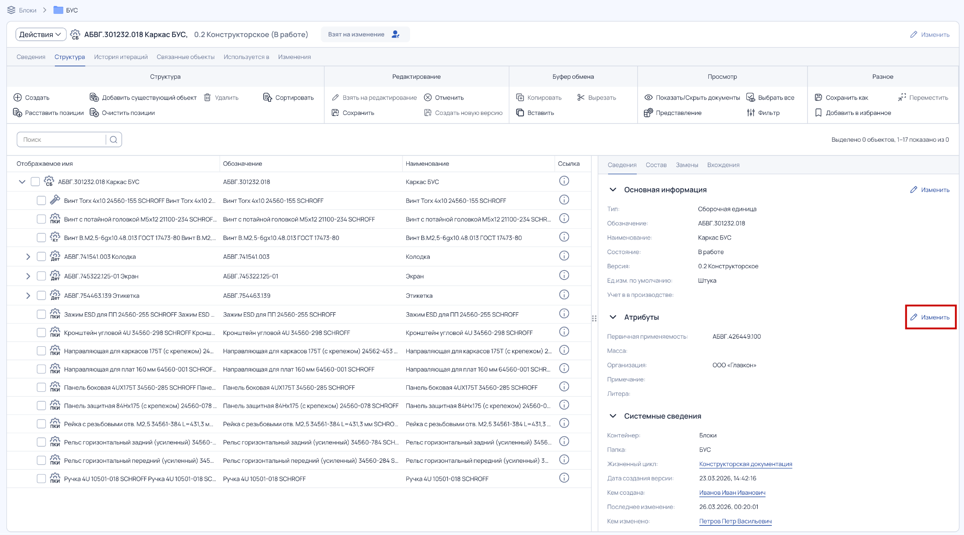Expand the АБВГ.741541.003 Колодка node

click(x=28, y=256)
